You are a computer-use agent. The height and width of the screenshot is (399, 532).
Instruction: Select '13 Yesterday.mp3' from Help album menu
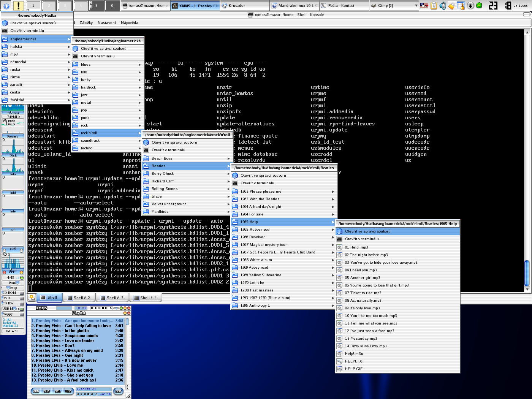361,339
